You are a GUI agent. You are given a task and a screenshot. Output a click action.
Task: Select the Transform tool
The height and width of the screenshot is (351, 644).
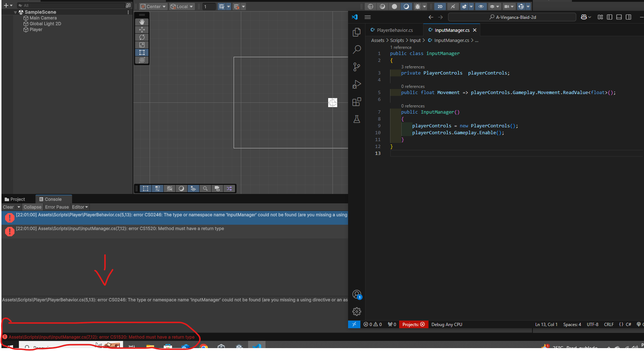tap(142, 60)
